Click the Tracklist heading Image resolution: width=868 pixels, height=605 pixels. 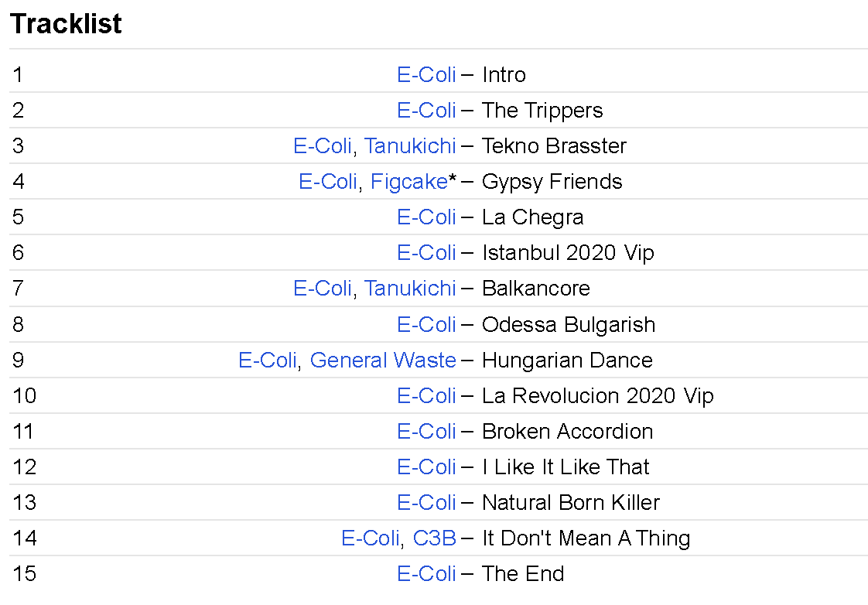point(66,24)
